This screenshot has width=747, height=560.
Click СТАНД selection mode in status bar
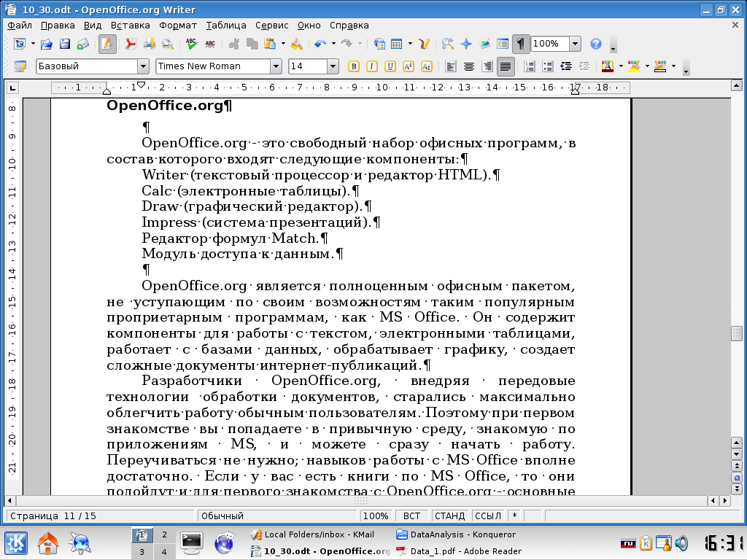tap(449, 516)
